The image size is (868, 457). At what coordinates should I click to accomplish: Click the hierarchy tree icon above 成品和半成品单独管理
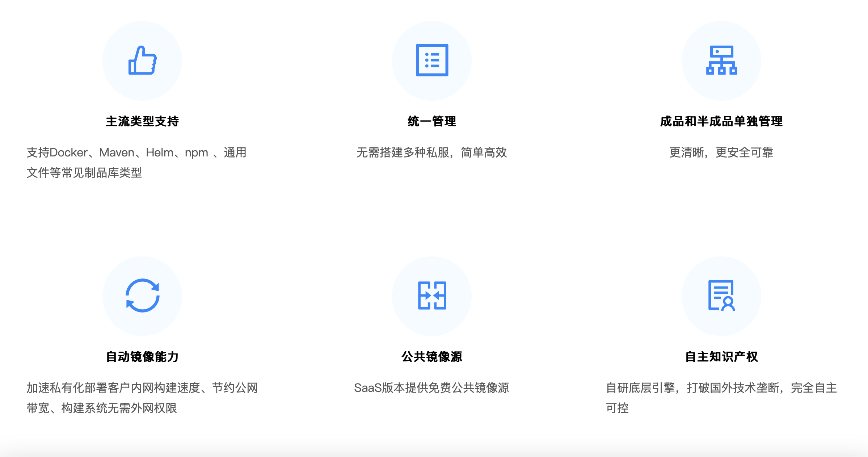tap(721, 60)
